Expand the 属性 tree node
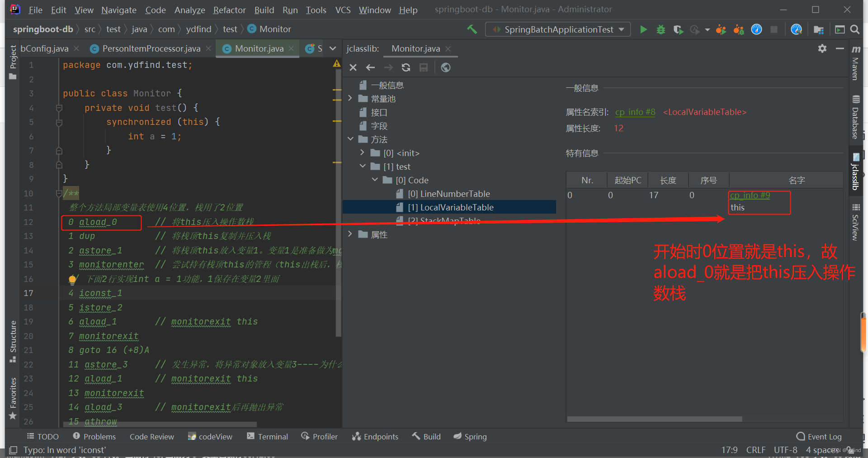The image size is (868, 458). 350,234
